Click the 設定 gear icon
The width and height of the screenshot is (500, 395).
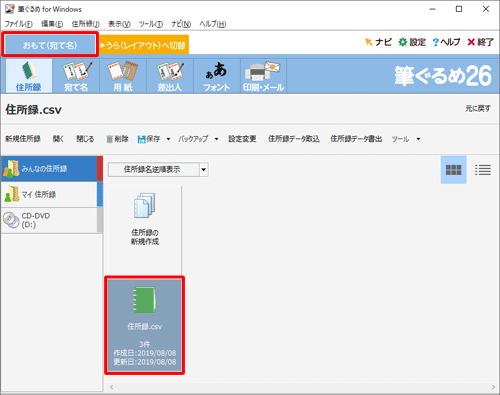pos(403,42)
